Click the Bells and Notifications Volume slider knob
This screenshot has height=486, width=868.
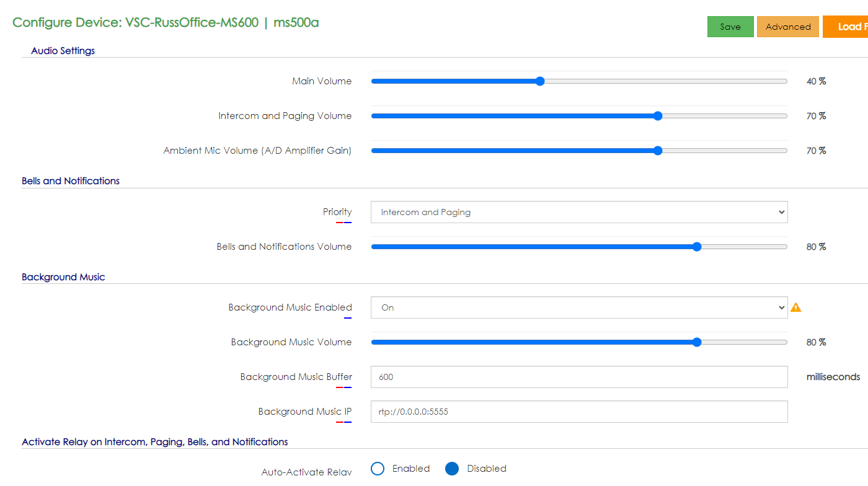696,247
